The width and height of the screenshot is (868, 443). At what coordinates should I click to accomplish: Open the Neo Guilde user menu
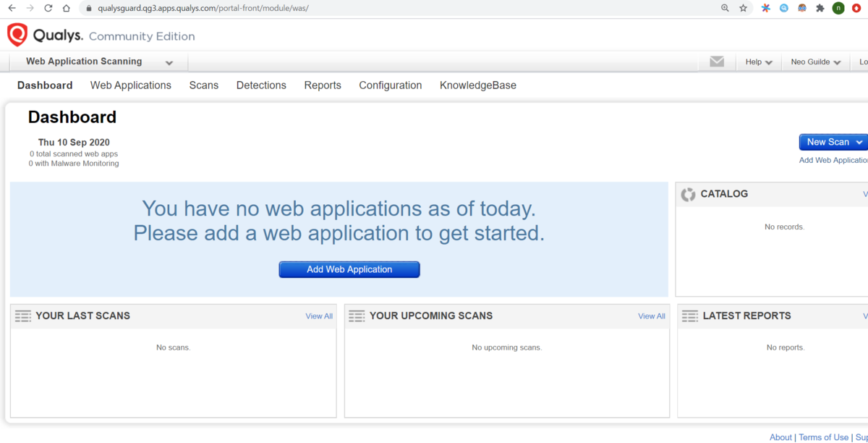pyautogui.click(x=816, y=62)
